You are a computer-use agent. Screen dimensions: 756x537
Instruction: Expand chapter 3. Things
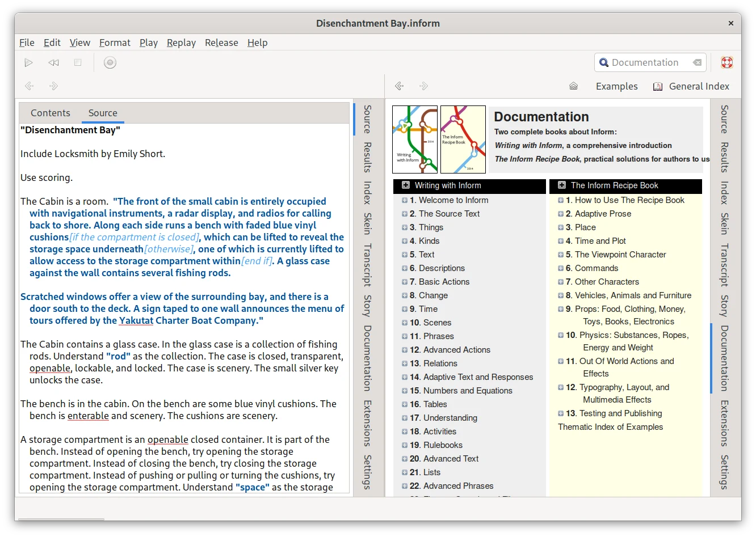(405, 227)
